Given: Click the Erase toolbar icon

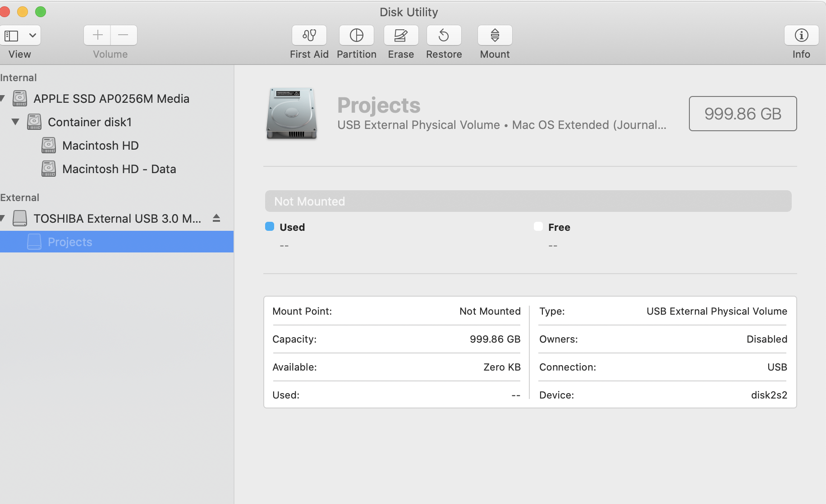Looking at the screenshot, I should tap(401, 36).
